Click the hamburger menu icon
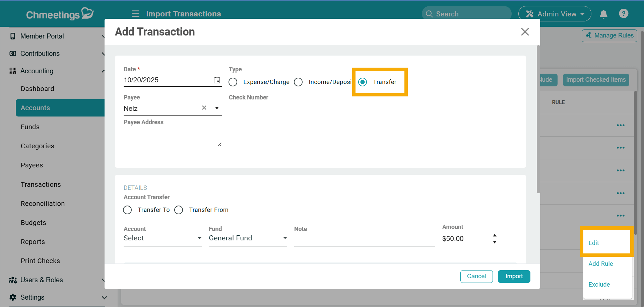644x307 pixels. pos(135,14)
